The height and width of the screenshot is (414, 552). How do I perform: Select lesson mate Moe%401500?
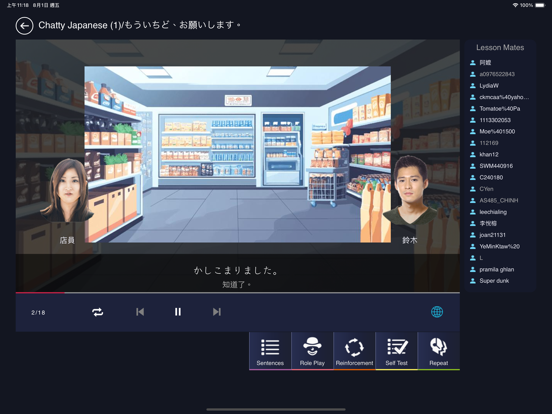pos(497,131)
